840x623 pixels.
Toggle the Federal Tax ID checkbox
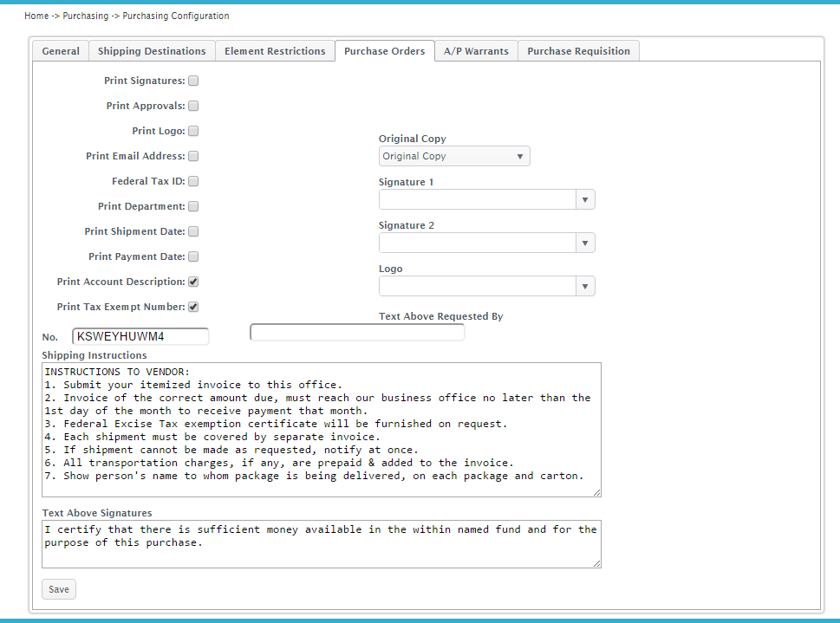click(193, 181)
